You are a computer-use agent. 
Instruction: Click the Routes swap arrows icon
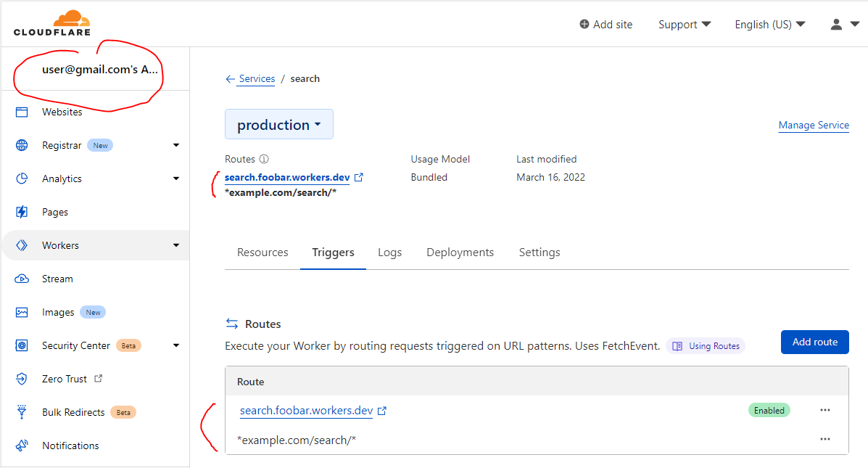pos(232,324)
